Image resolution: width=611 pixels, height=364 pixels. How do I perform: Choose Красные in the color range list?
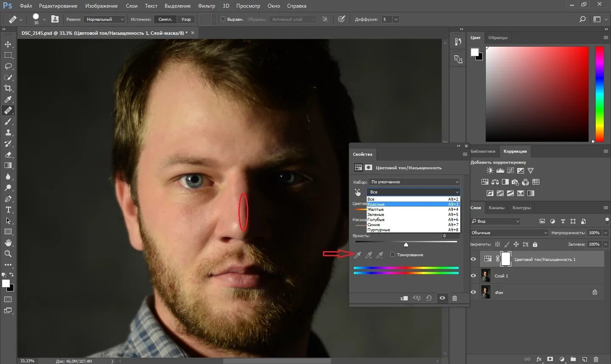coord(413,204)
